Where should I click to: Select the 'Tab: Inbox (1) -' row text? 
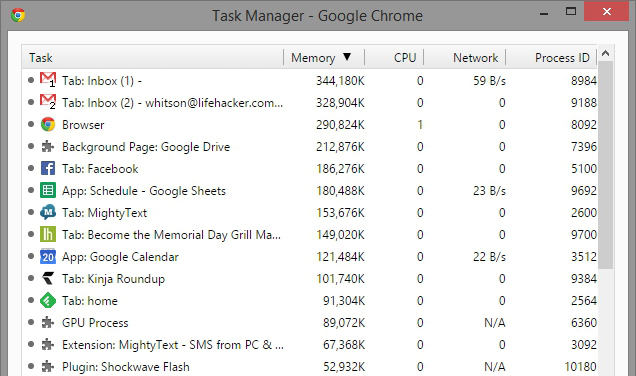(102, 81)
